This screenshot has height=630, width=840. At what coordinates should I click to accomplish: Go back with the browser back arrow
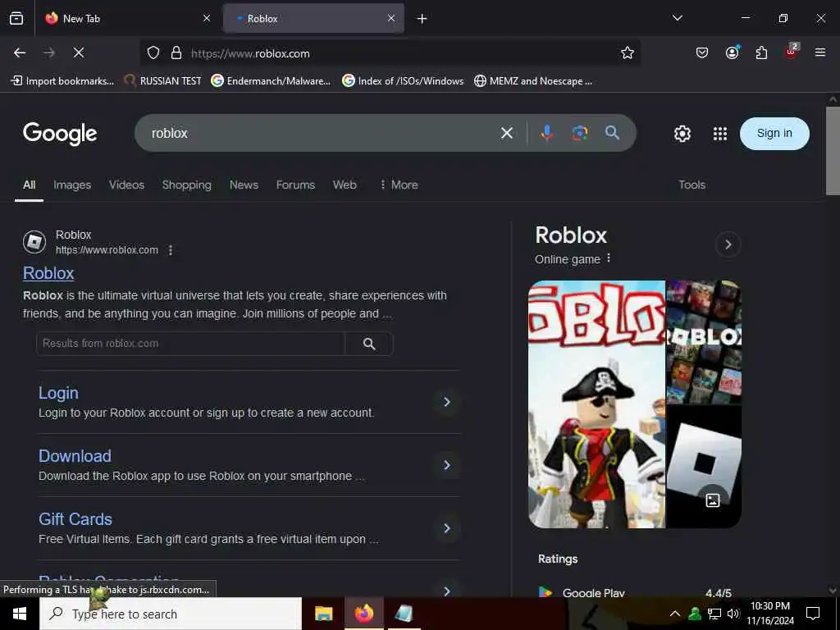pyautogui.click(x=20, y=52)
